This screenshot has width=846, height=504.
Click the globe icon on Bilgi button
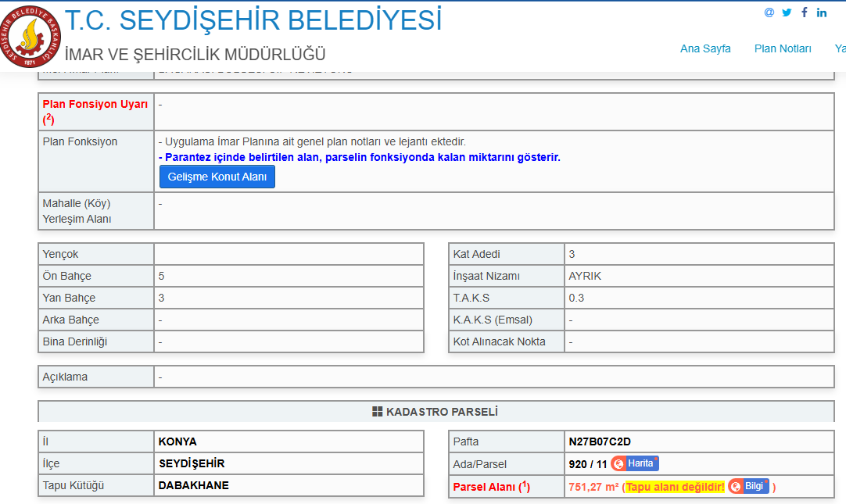736,486
